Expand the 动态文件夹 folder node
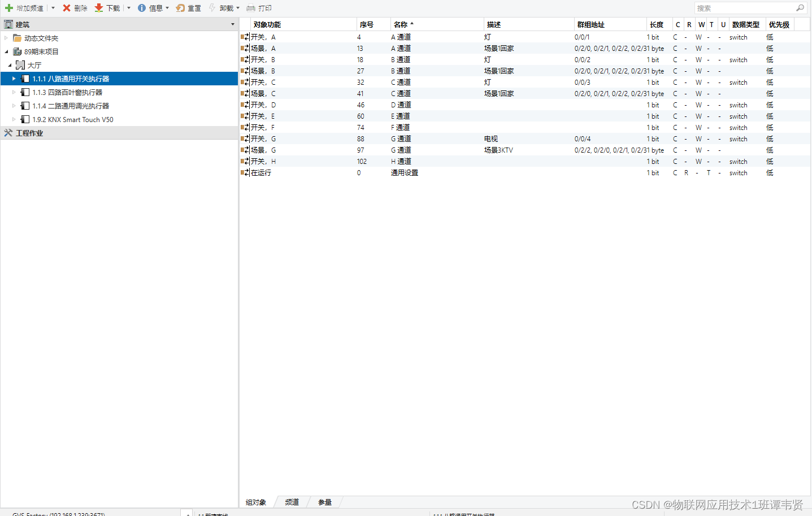Viewport: 812px width, 516px height. [6, 38]
